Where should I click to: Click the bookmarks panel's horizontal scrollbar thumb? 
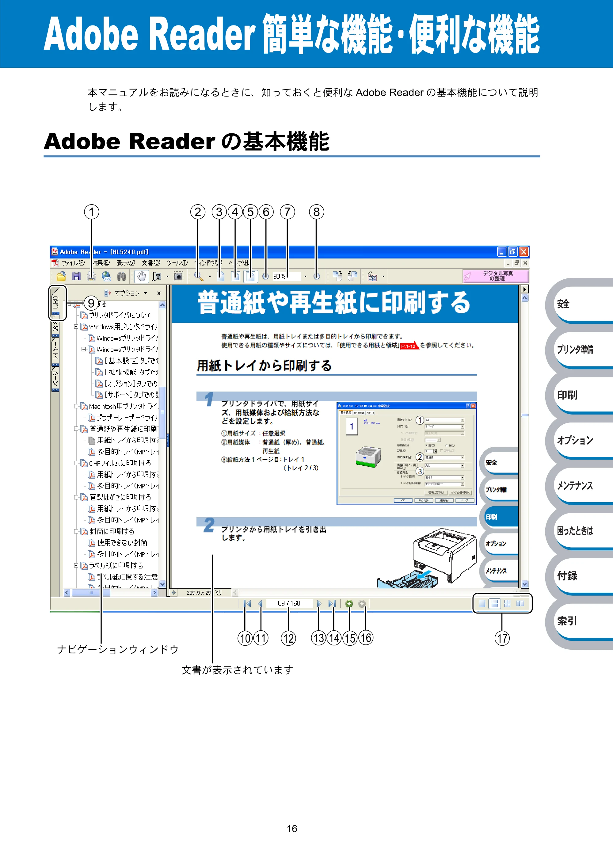pos(91,592)
